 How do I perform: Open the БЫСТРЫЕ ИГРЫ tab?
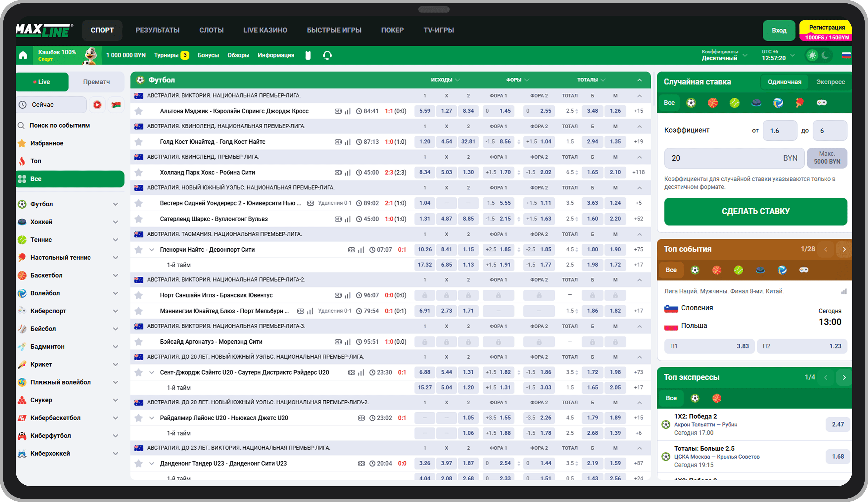334,30
